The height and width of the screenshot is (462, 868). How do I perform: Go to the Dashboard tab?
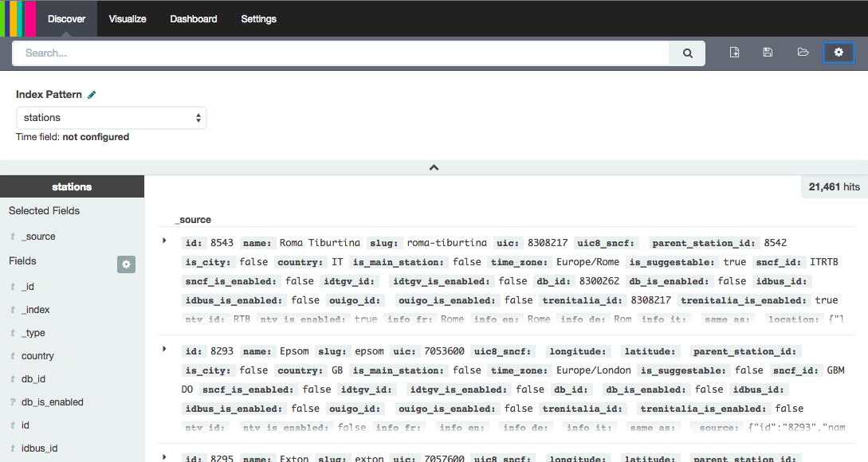(x=194, y=19)
